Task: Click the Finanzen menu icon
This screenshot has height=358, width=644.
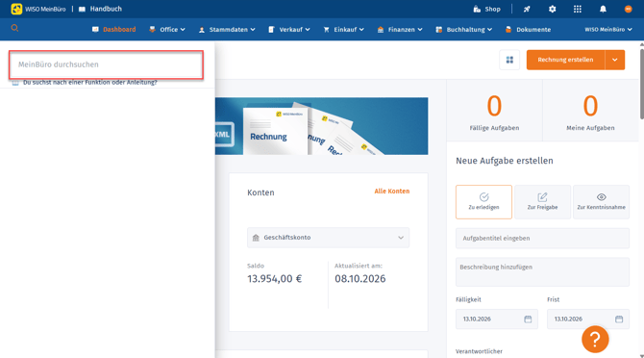Action: tap(381, 30)
